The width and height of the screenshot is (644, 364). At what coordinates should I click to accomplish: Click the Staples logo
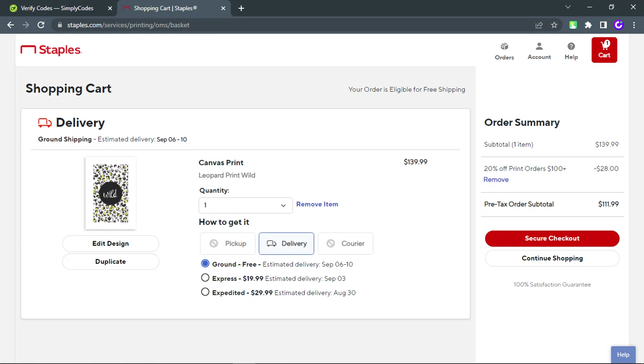click(51, 50)
